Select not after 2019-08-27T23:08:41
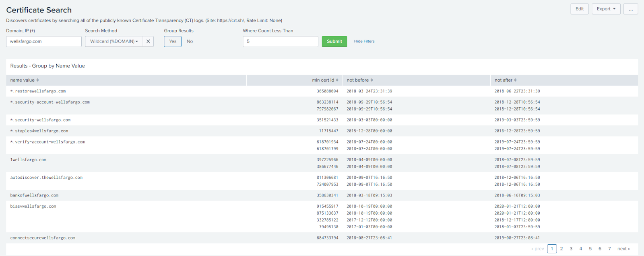Image resolution: width=644 pixels, height=256 pixels. tap(517, 238)
